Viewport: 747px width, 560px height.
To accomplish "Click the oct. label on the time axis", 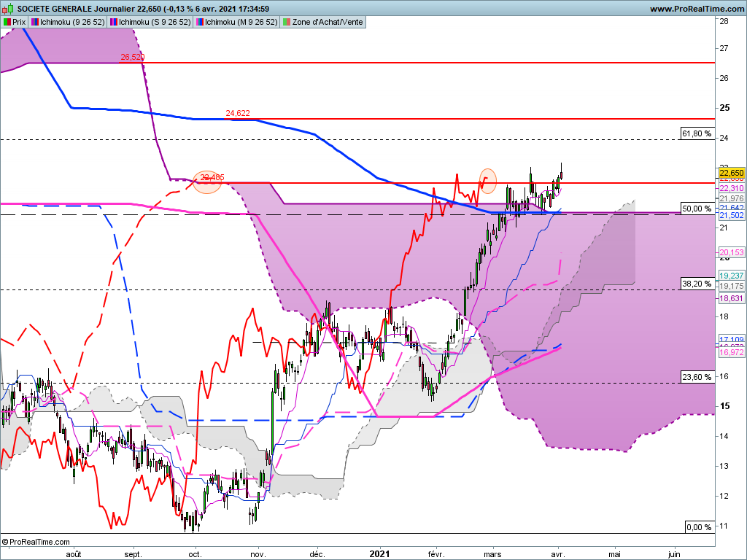I will [x=196, y=554].
